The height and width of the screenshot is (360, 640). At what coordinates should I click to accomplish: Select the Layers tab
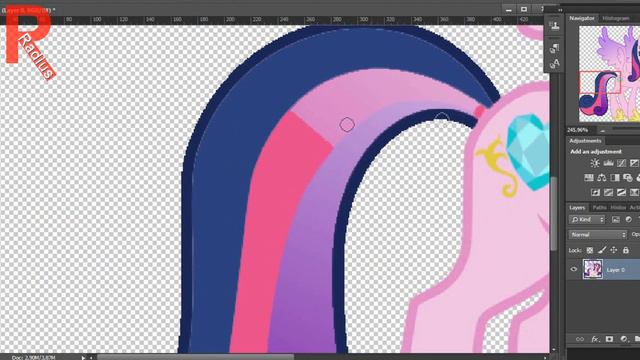pyautogui.click(x=577, y=208)
